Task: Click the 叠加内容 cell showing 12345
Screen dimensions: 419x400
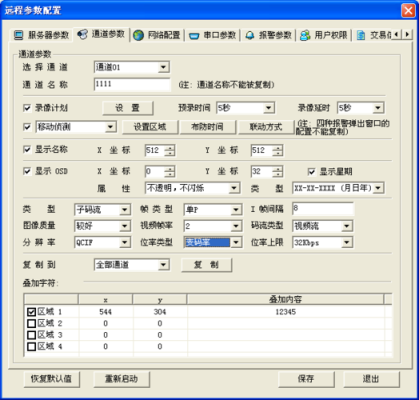Action: (286, 312)
